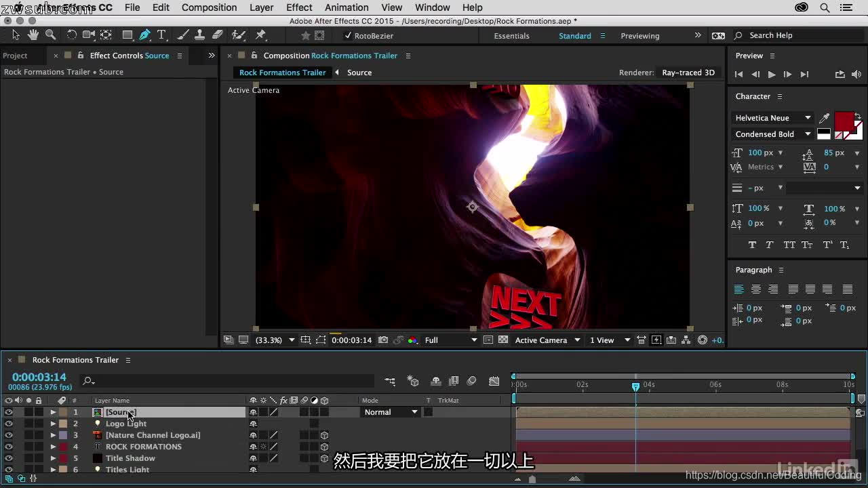The width and height of the screenshot is (868, 488).
Task: Open the Helvetica Neue font dropdown
Action: click(773, 118)
